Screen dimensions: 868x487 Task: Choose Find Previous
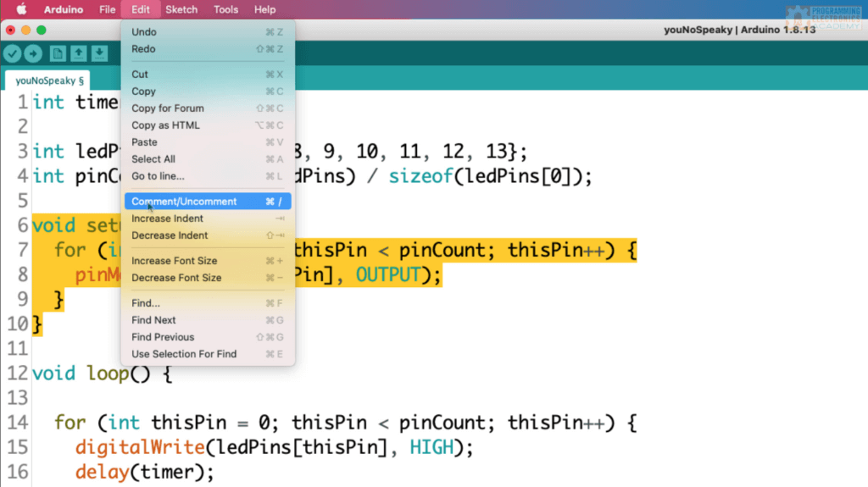[208, 337]
